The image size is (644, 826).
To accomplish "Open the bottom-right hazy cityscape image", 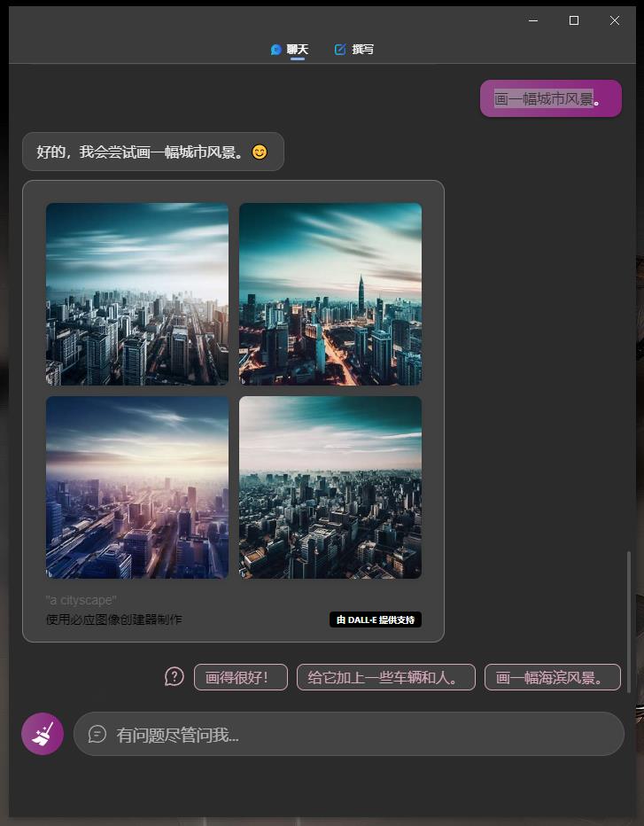I will coord(330,487).
